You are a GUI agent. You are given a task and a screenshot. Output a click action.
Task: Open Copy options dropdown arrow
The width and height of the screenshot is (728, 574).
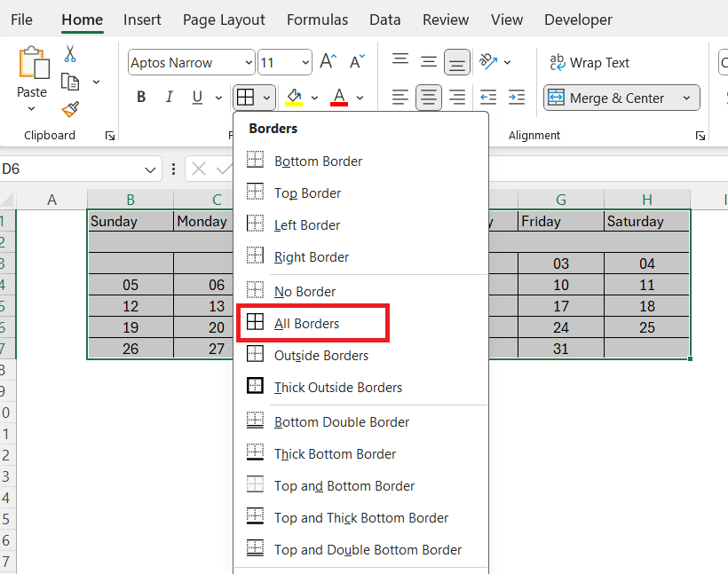tap(96, 83)
